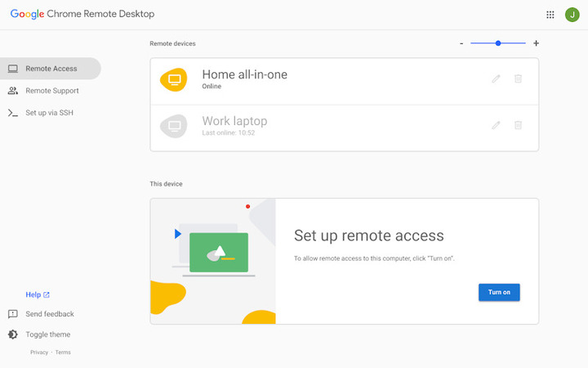Open the Privacy link

point(39,352)
